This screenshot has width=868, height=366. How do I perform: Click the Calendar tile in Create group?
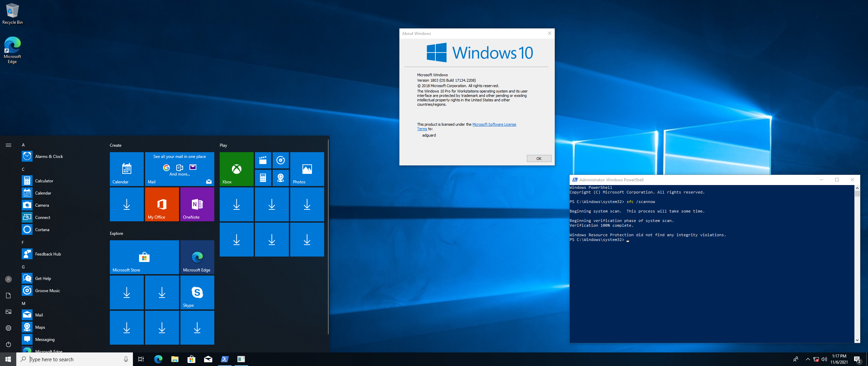tap(127, 169)
